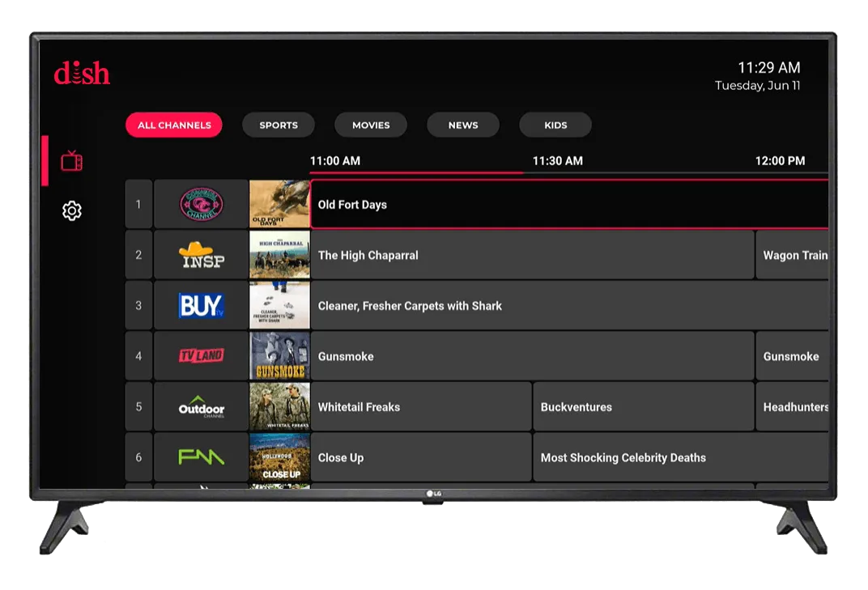Select the Headhunters program
Viewport: 868px width, 590px height.
click(792, 407)
